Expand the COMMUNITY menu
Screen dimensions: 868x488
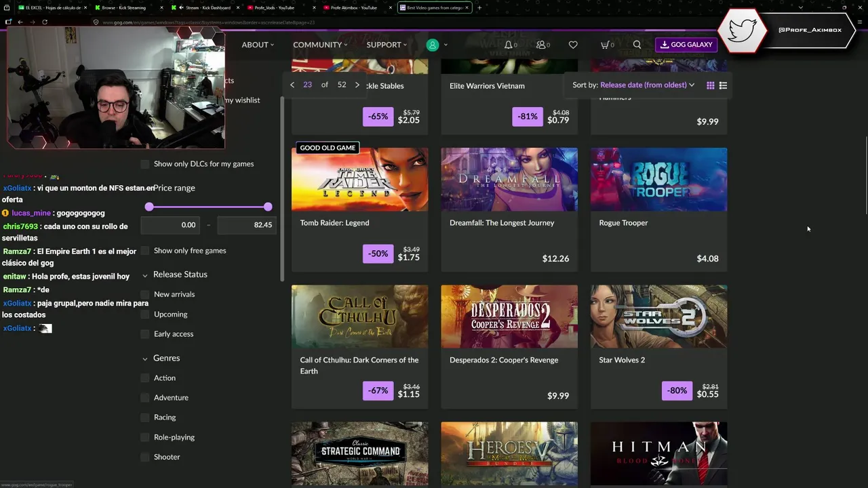320,45
